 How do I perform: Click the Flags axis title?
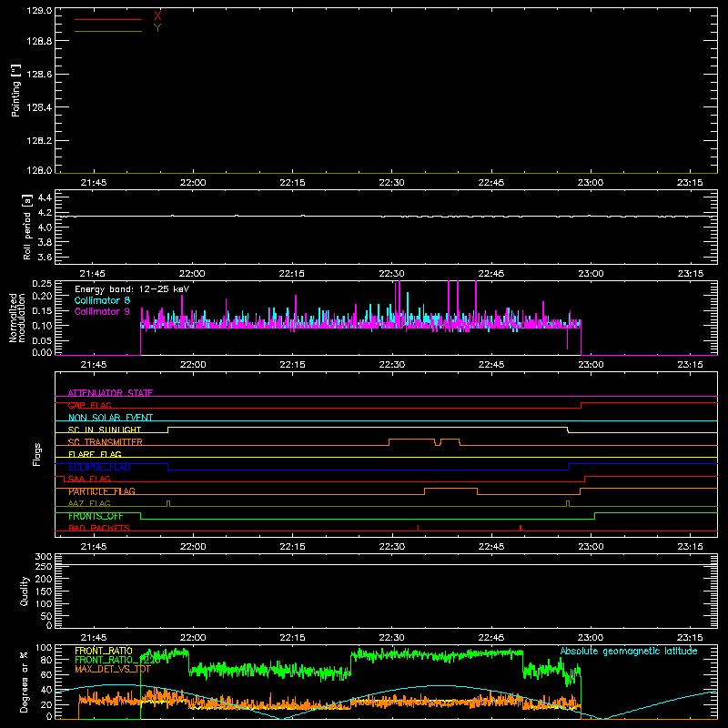(x=36, y=454)
